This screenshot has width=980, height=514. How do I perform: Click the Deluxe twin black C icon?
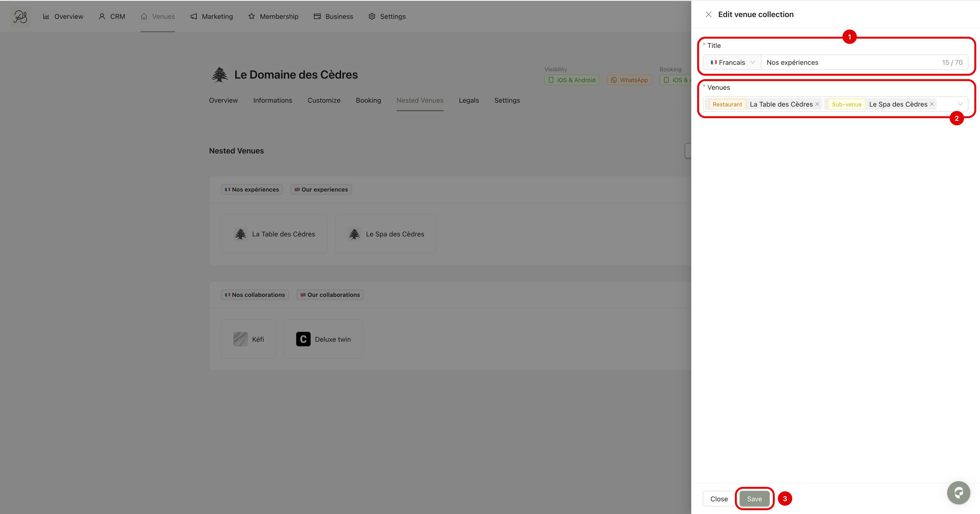[x=303, y=339]
